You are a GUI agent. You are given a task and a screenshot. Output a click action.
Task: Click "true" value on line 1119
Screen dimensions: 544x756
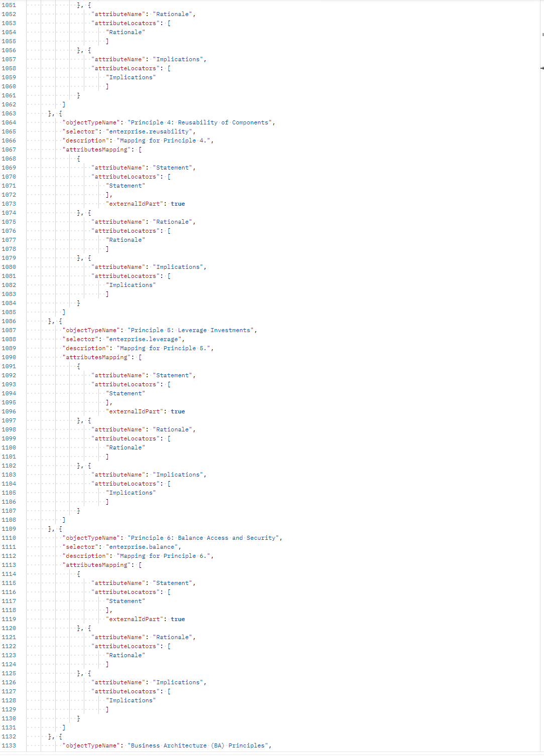click(178, 619)
